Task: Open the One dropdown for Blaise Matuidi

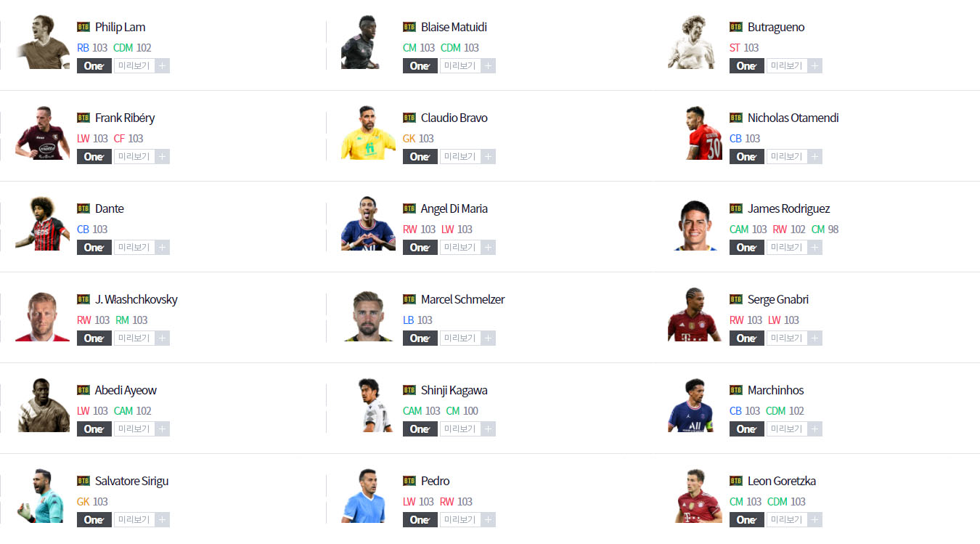Action: pos(420,66)
